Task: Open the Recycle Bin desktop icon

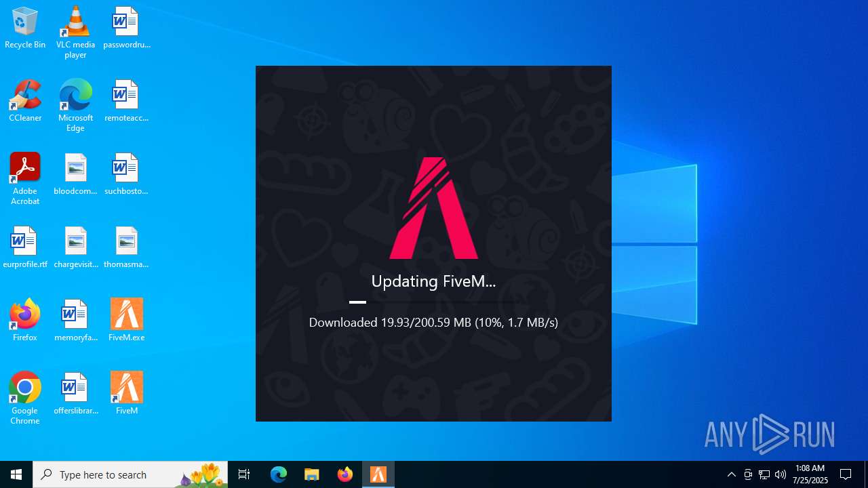Action: click(x=25, y=28)
